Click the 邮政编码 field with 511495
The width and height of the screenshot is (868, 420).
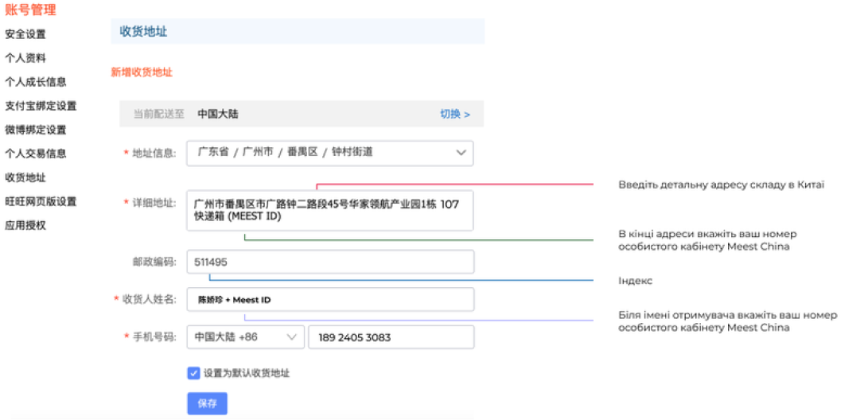tap(330, 262)
